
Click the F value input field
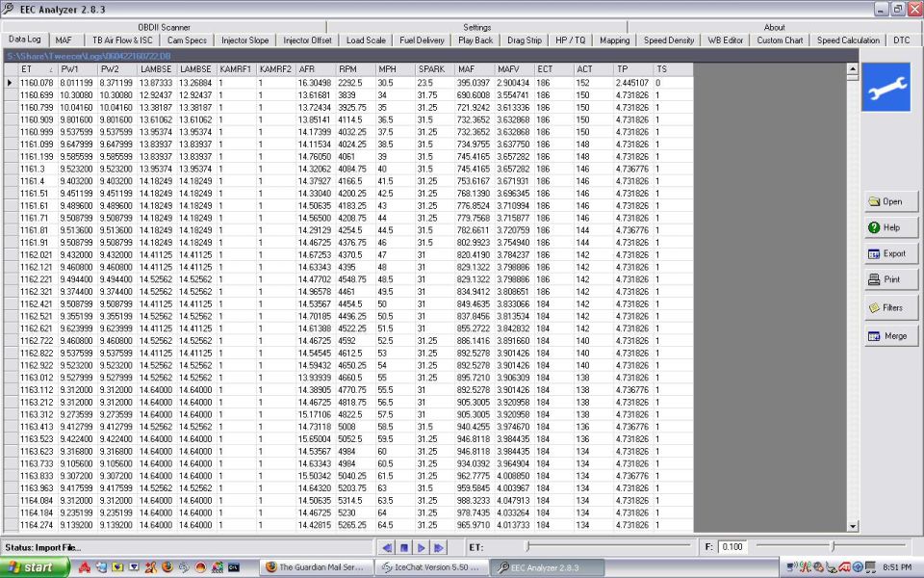(x=732, y=547)
